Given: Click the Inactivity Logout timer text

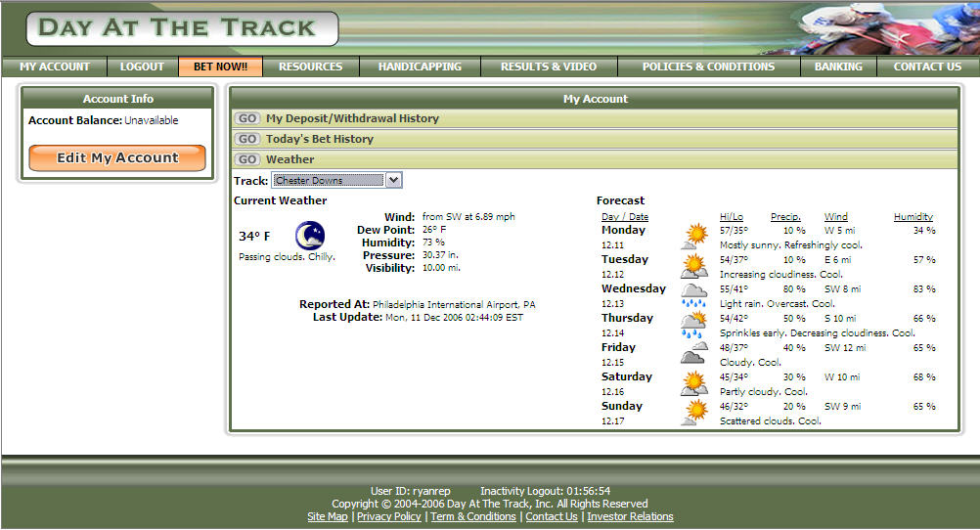Looking at the screenshot, I should click(545, 491).
